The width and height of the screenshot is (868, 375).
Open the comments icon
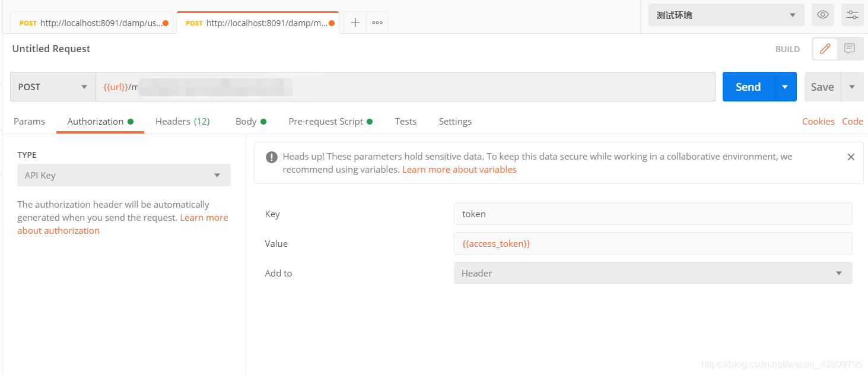tap(850, 49)
